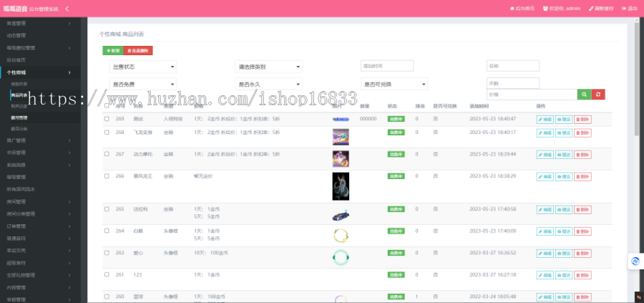Viewport: 644px width, 303px height.
Task: Open the floating blue widget at right edge
Action: click(635, 261)
